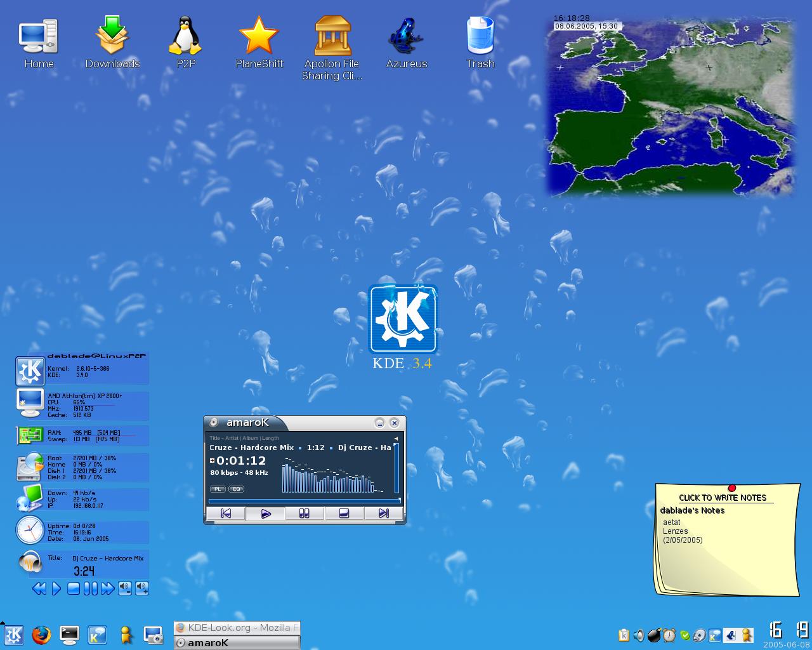Click 'dablade's Notes' sticky note heading
The height and width of the screenshot is (650, 812).
click(x=692, y=510)
